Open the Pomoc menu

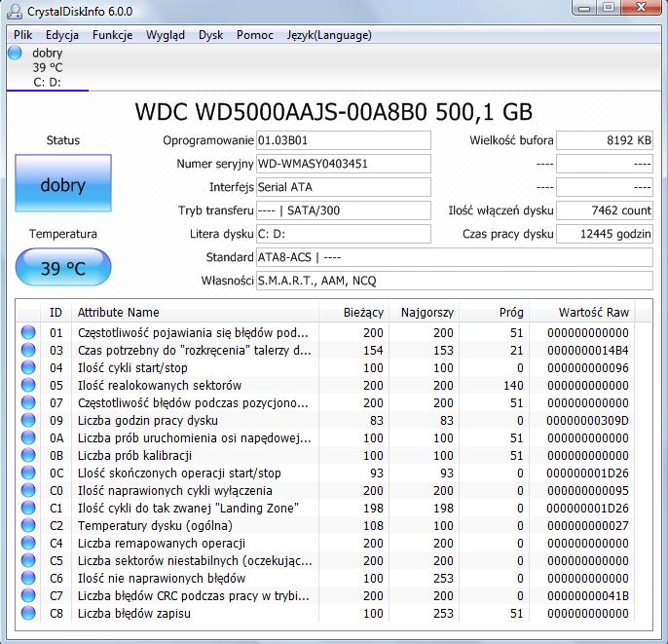(x=255, y=35)
